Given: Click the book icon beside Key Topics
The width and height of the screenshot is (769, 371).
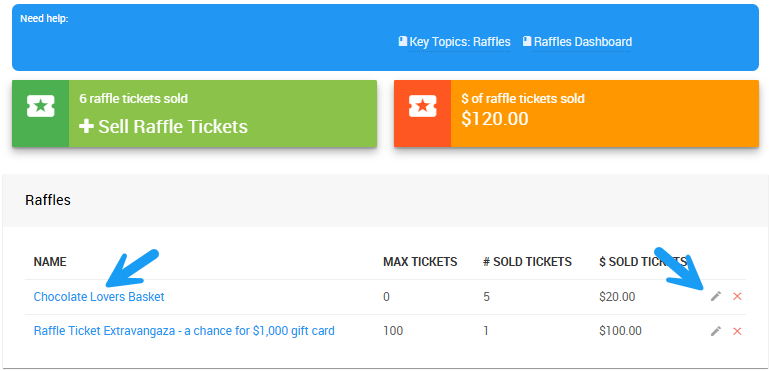Looking at the screenshot, I should point(403,41).
